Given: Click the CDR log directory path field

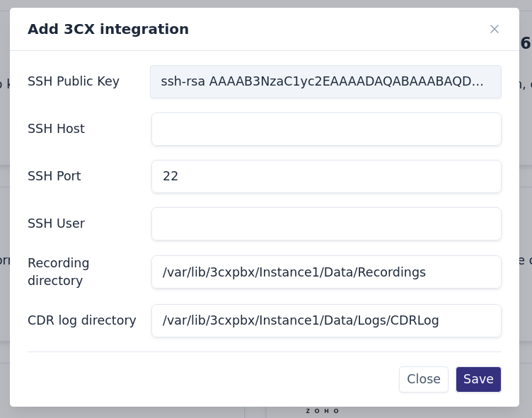Looking at the screenshot, I should (326, 320).
